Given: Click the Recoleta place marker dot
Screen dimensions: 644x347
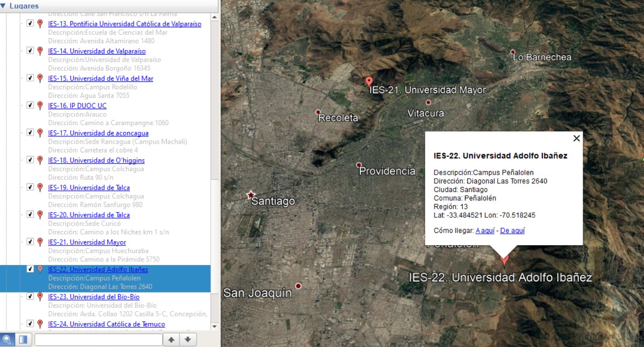Looking at the screenshot, I should [x=318, y=112].
